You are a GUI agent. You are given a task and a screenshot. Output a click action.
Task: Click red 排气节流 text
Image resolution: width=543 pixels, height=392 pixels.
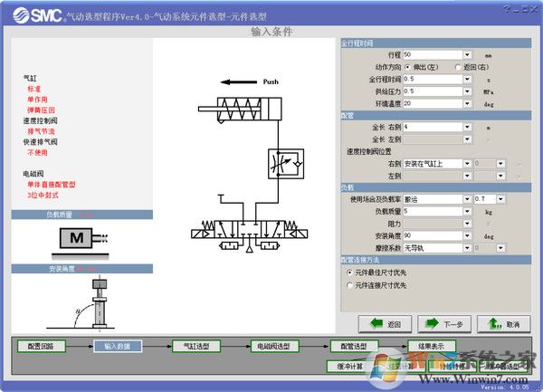pos(42,131)
